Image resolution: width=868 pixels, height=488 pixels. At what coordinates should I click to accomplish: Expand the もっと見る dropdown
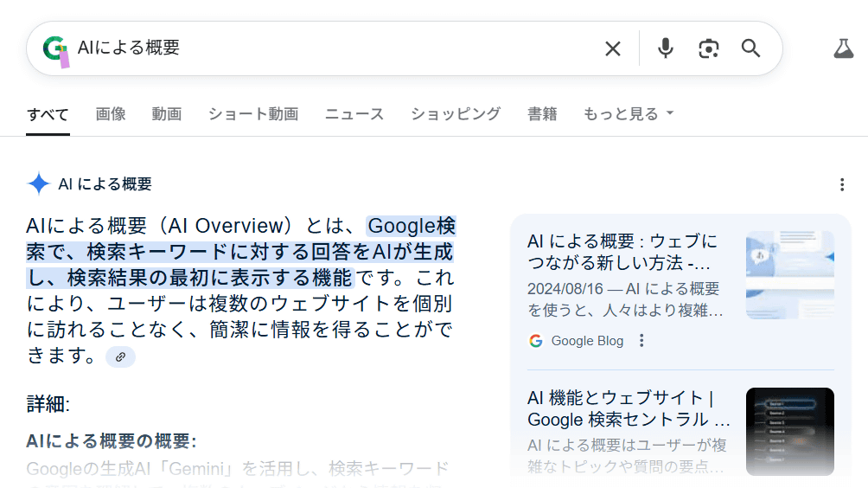point(629,114)
